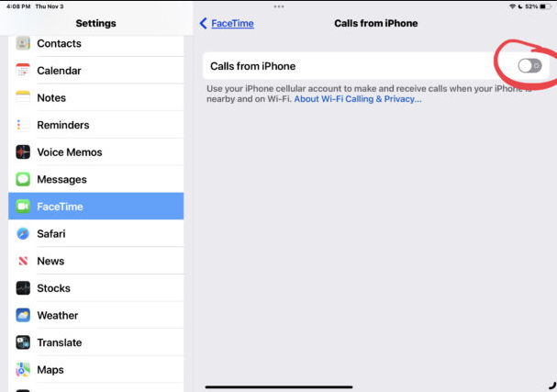The width and height of the screenshot is (557, 392).
Task: Open About Wi-Fi Calling & Privacy link
Action: 358,99
